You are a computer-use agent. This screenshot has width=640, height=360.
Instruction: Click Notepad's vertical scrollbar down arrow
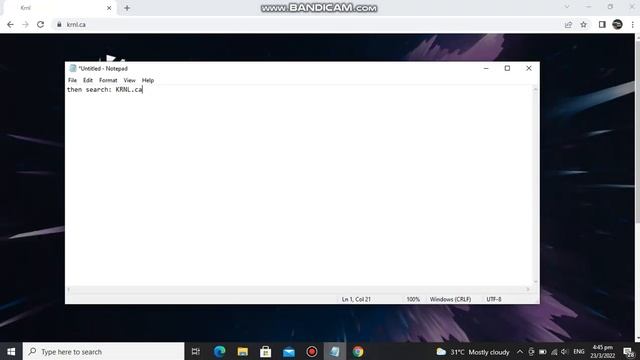[536, 282]
